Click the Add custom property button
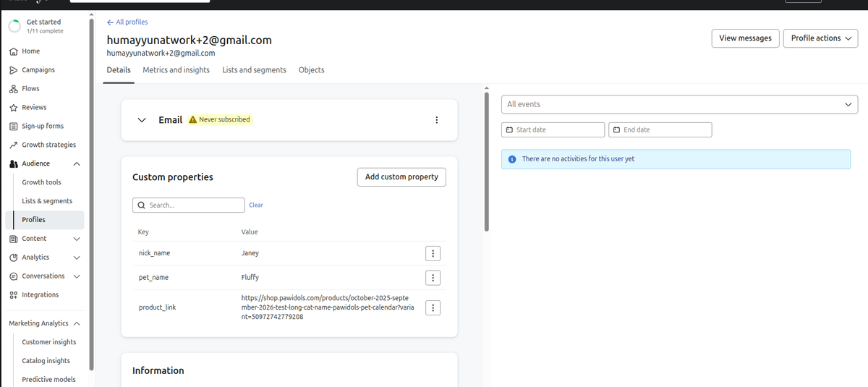 (401, 177)
